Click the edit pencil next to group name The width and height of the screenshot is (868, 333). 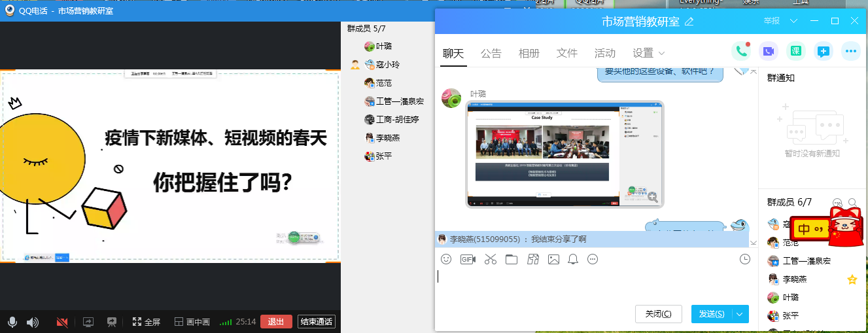[x=689, y=22]
